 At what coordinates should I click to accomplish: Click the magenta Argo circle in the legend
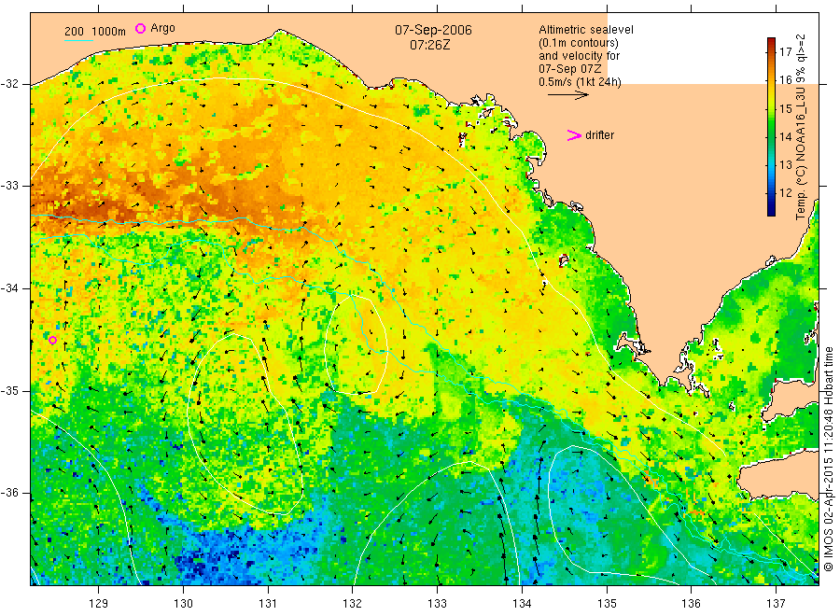click(140, 28)
